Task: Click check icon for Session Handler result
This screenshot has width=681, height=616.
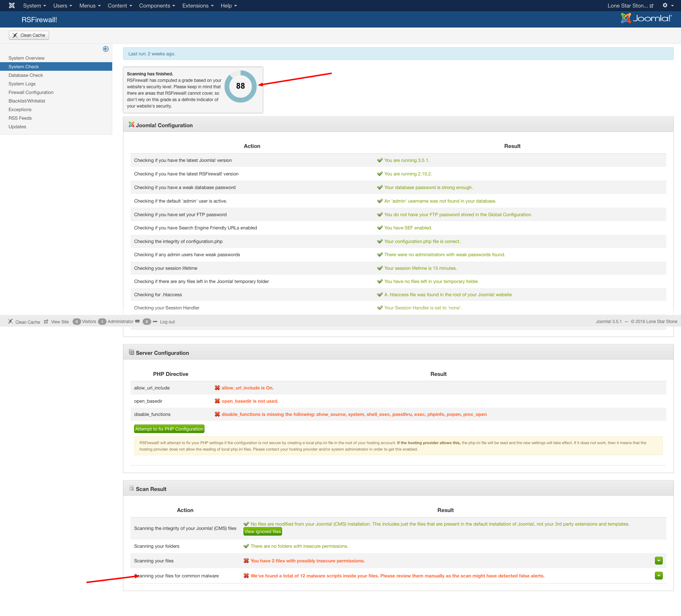Action: click(380, 308)
